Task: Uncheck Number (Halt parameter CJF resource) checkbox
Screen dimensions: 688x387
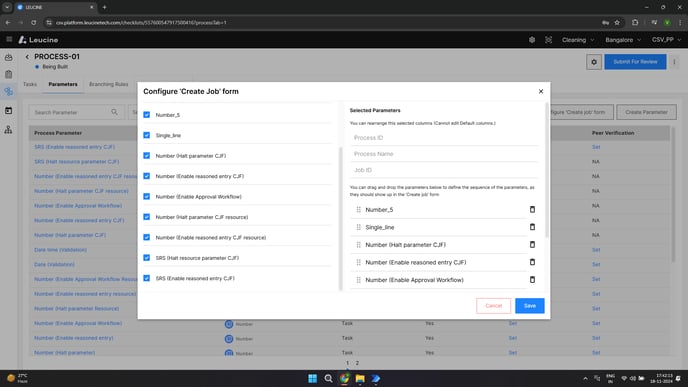Action: pyautogui.click(x=147, y=217)
